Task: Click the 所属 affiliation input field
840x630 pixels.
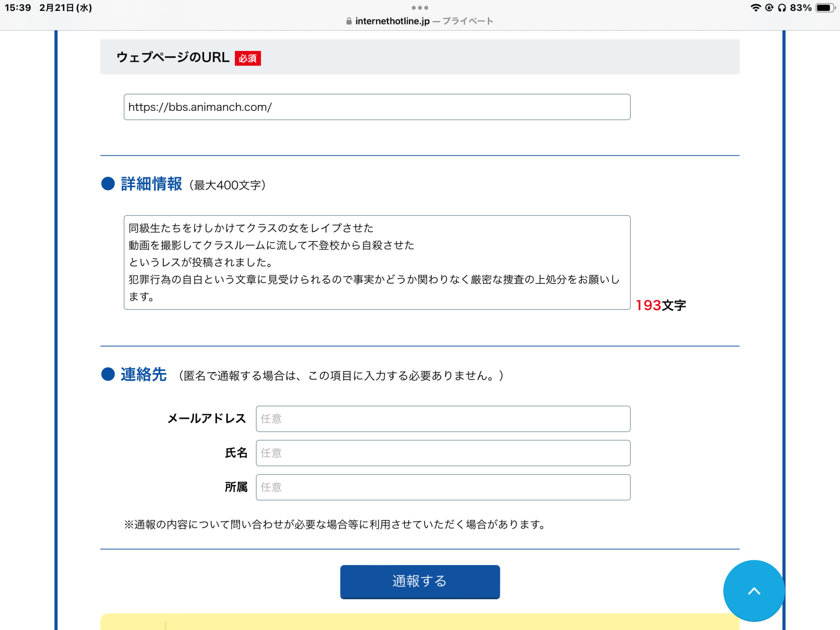Action: coord(443,487)
